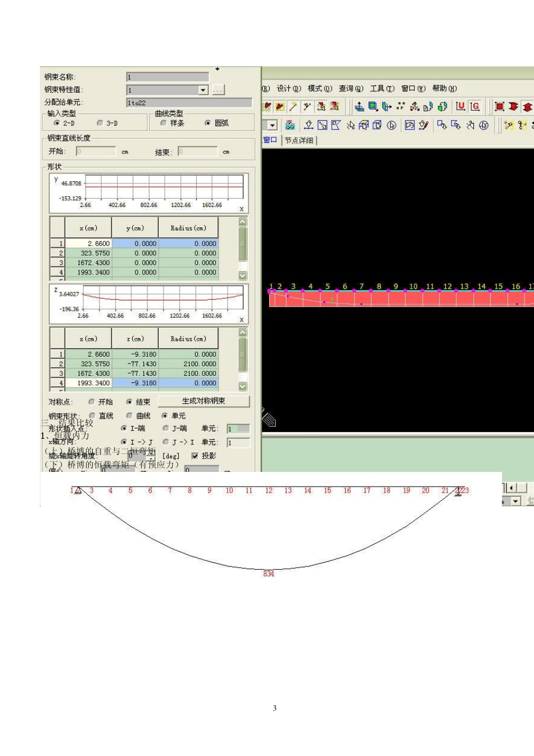
Task: Expand the toolbar combo box arrow
Action: click(x=273, y=125)
